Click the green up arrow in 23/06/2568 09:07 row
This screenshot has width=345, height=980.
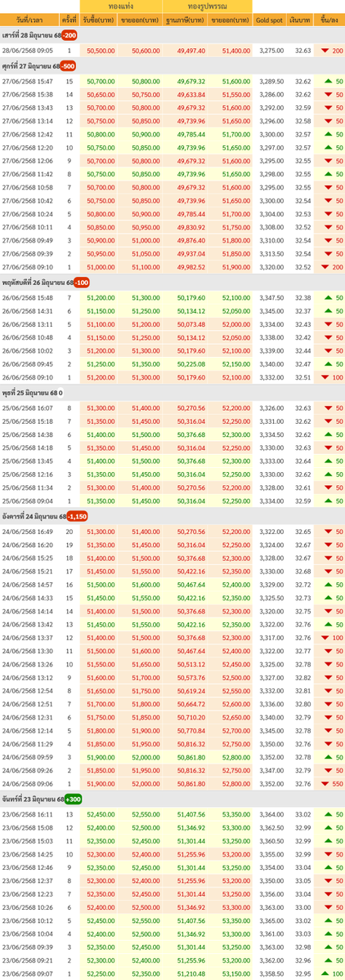[325, 973]
